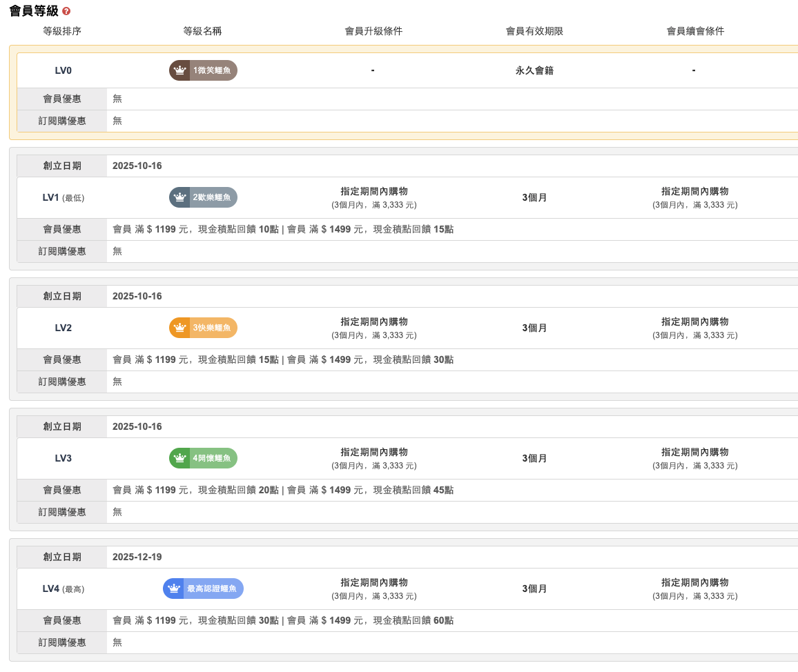Viewport: 798px width, 672px height.
Task: Click the 會員升級條件 column header
Action: pos(373,31)
